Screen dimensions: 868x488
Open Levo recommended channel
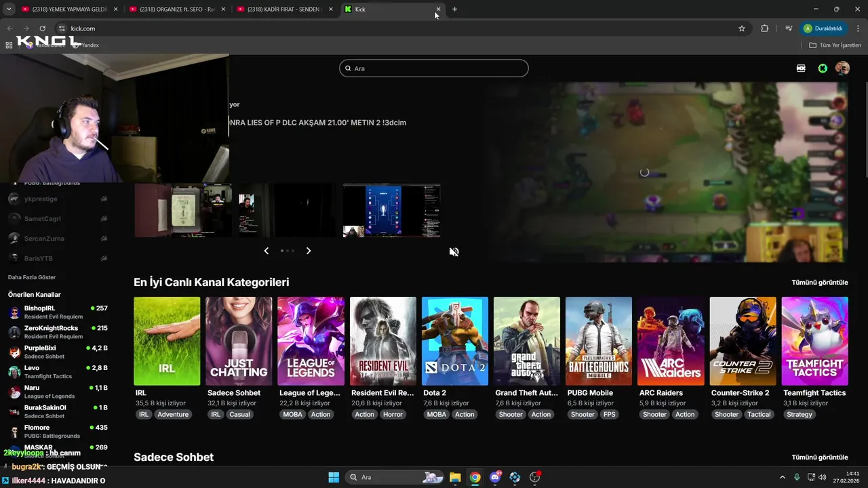click(58, 371)
